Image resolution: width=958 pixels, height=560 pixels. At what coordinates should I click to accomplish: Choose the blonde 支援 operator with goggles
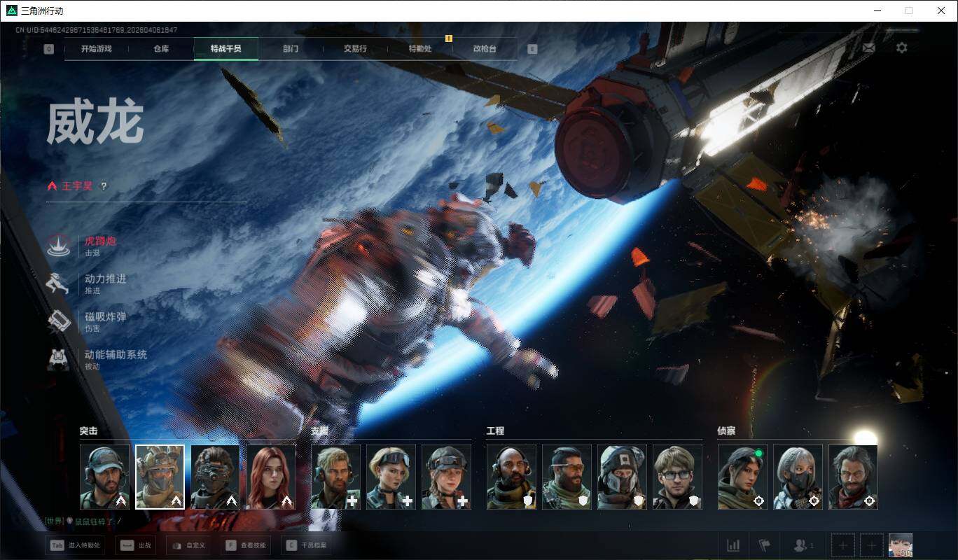pos(391,477)
